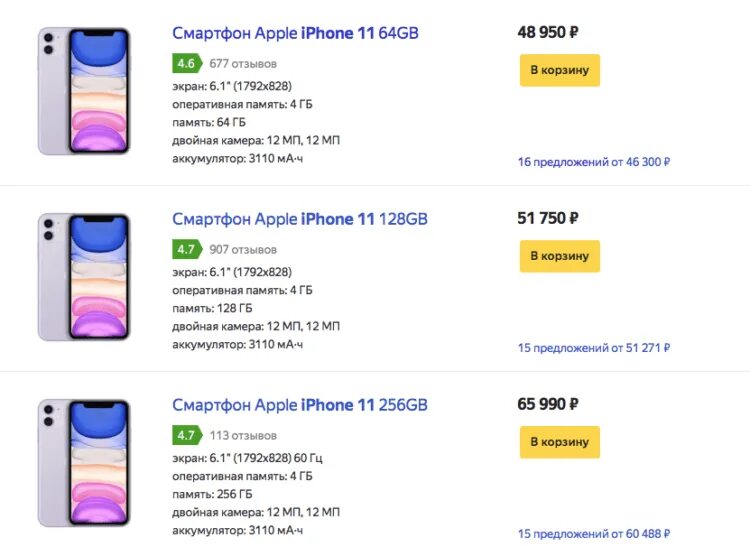Add the 48 950 ₽ iPhone to cart
750x556 pixels.
(x=559, y=70)
